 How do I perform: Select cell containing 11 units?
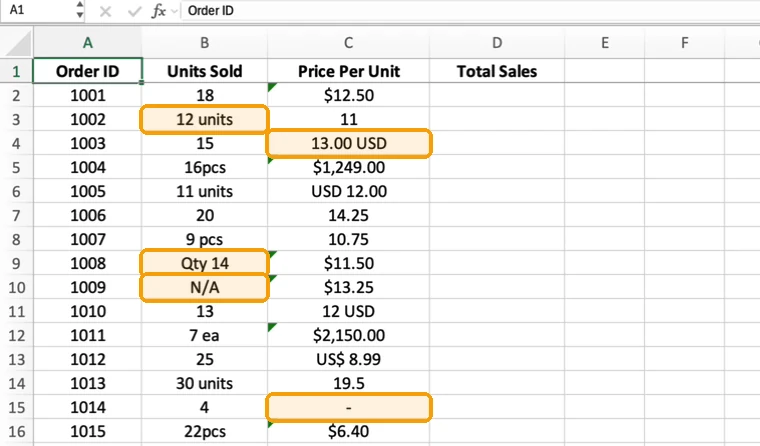click(205, 191)
